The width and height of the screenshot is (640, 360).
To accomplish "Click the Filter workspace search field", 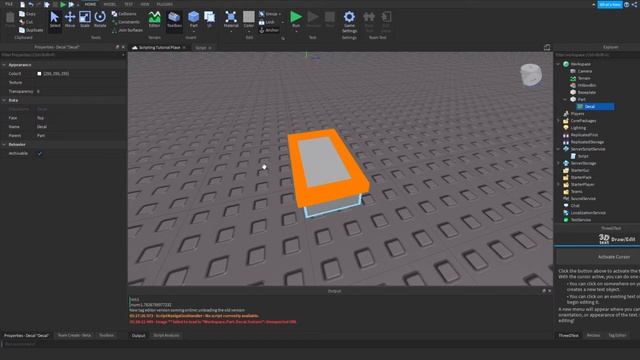I will (x=597, y=55).
